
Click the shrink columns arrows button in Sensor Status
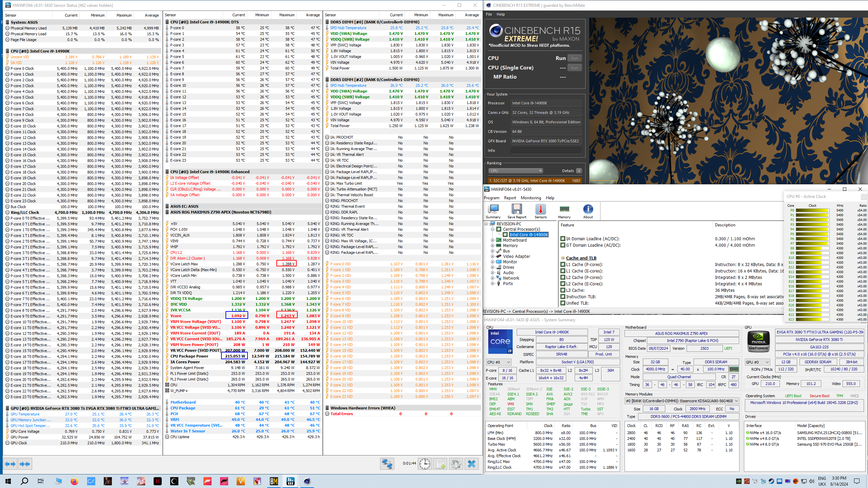coord(25,464)
